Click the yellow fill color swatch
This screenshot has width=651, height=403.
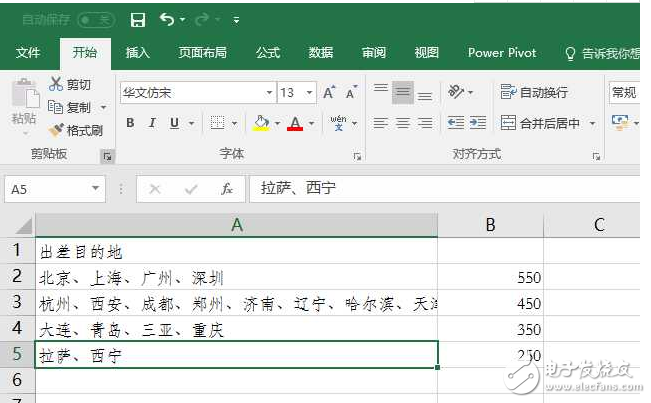point(261,123)
